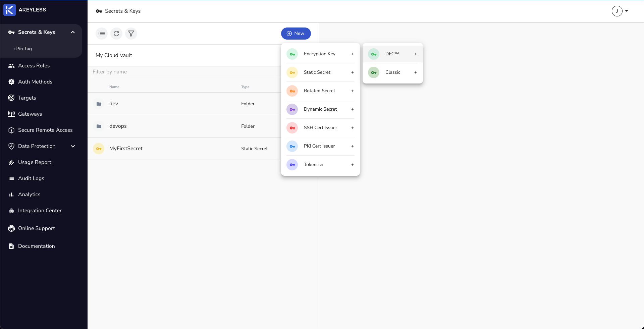
Task: Select Dynamic Secret from the New menu
Action: click(x=320, y=109)
